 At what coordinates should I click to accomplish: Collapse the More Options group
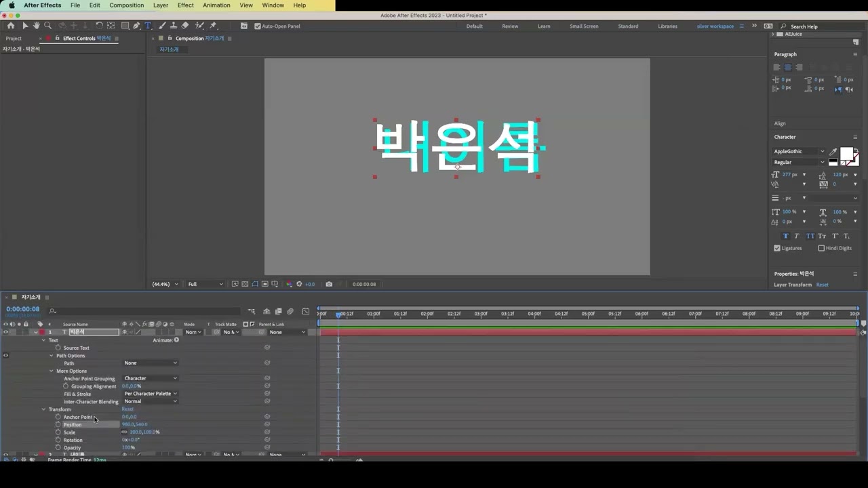coord(51,371)
